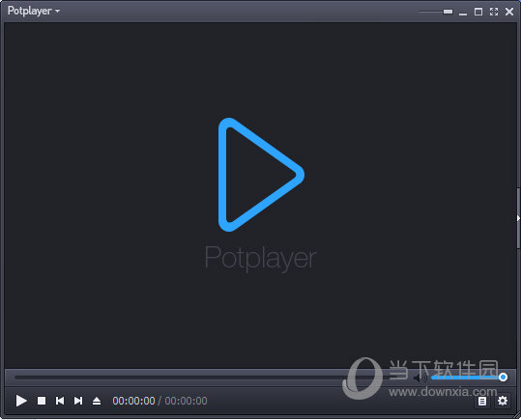Toggle fullscreen mode icon
This screenshot has height=420, width=521.
coord(494,12)
